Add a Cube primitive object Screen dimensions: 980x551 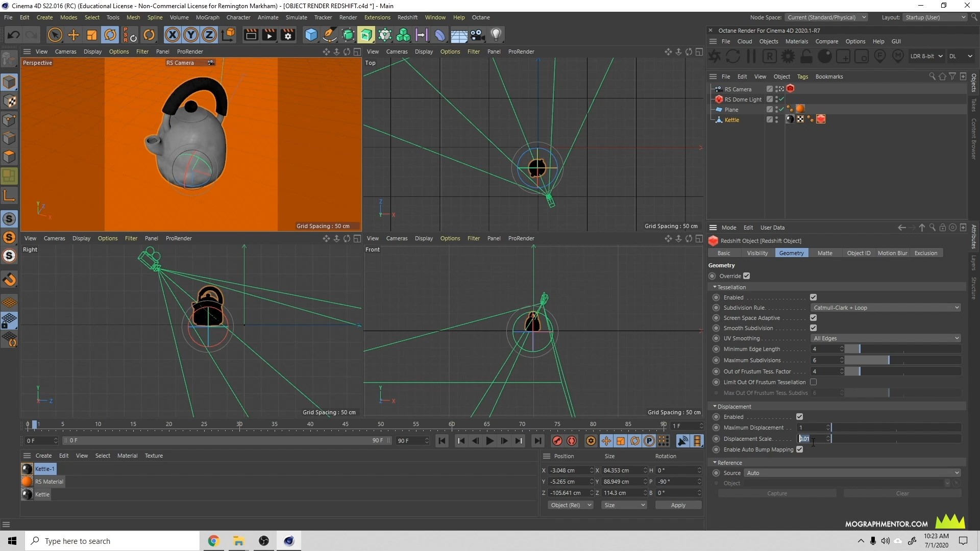[x=311, y=35]
